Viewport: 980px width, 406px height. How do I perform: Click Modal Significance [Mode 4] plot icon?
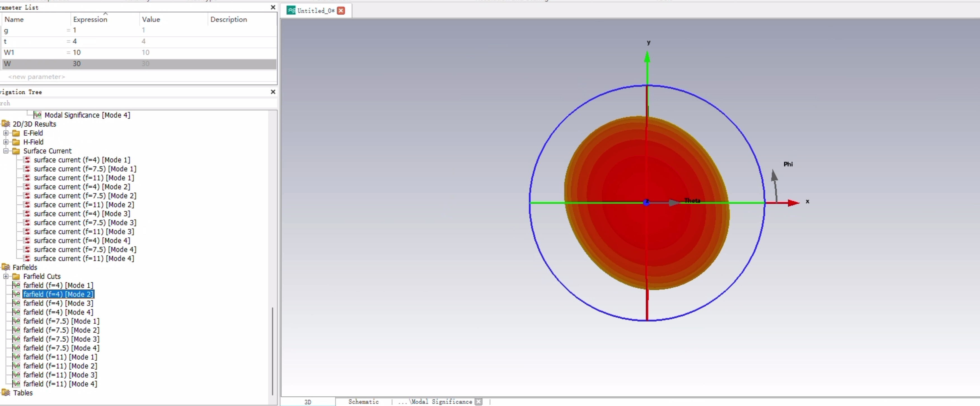pos(37,115)
